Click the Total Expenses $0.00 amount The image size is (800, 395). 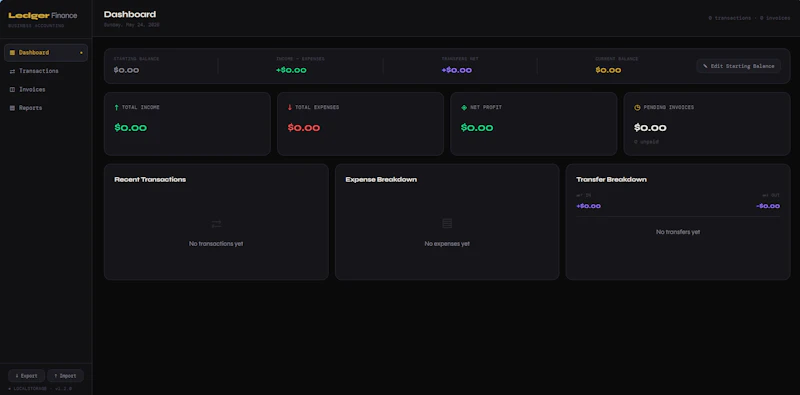pyautogui.click(x=304, y=128)
